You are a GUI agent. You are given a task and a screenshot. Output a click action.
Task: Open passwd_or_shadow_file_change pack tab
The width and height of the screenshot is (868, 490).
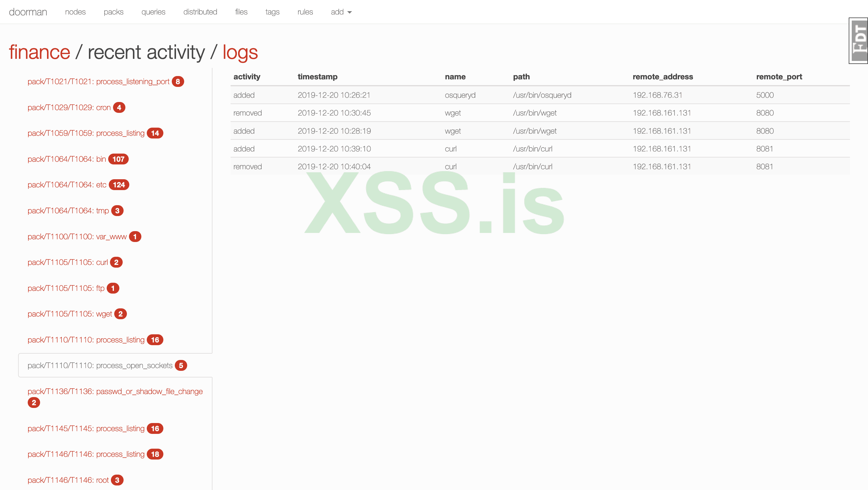(115, 392)
